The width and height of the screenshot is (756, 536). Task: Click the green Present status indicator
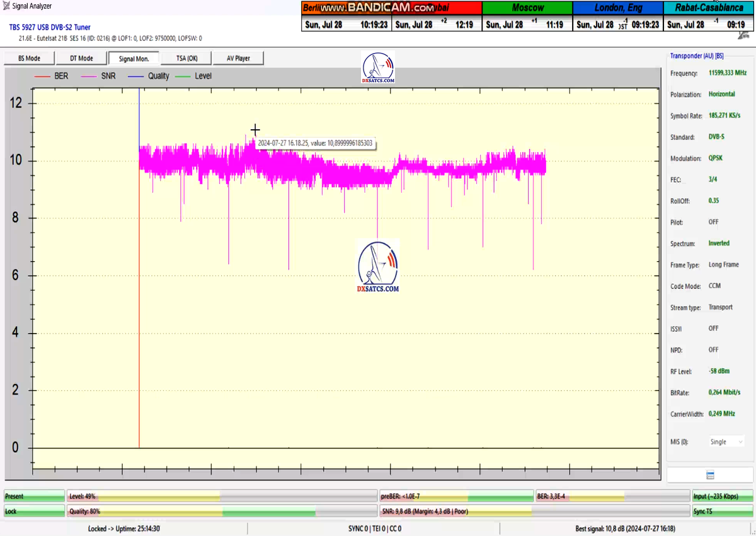(34, 496)
